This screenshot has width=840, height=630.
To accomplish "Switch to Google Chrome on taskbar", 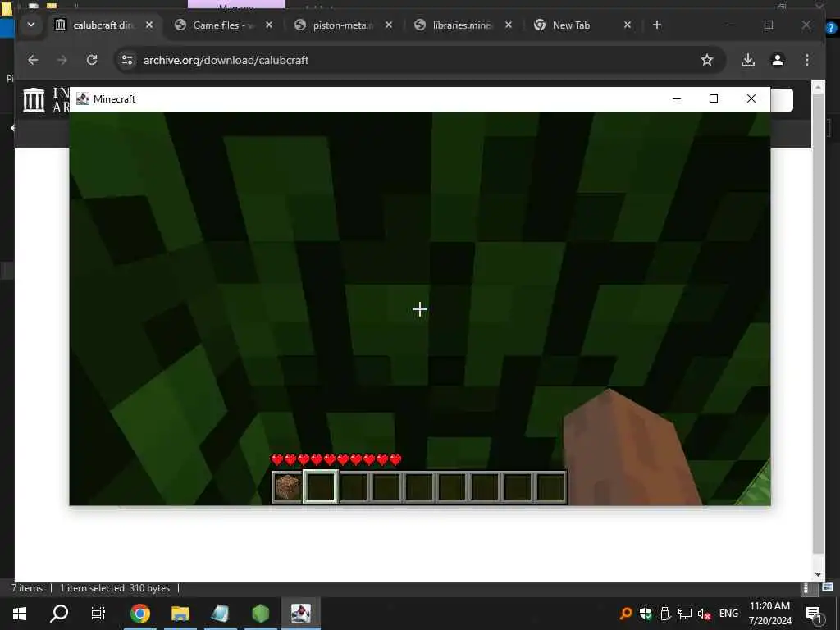I will tap(139, 614).
